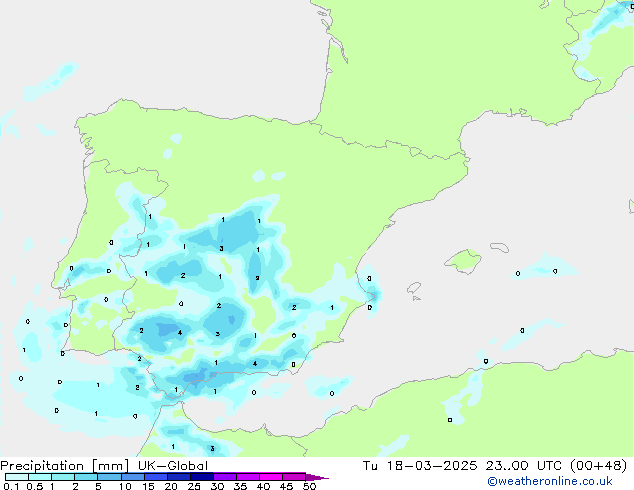This screenshot has width=634, height=490.
Task: Click the 35–40 mm violet legend swatch
Action: click(247, 477)
